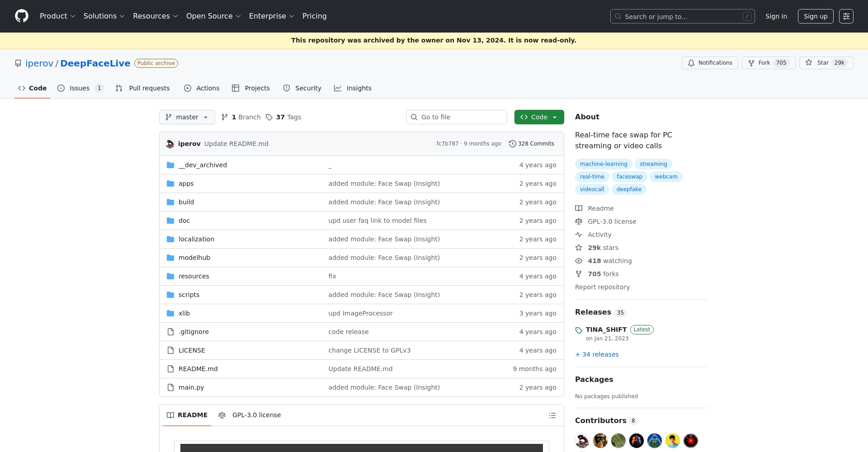Click the tag icon beside TINA_SHIFT release
The height and width of the screenshot is (452, 868).
pos(579,330)
